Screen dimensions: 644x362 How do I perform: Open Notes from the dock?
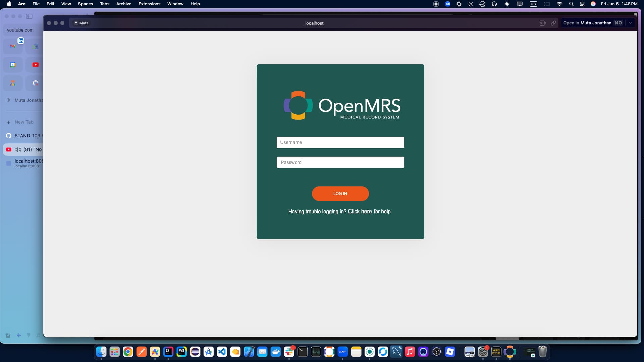pos(356,352)
